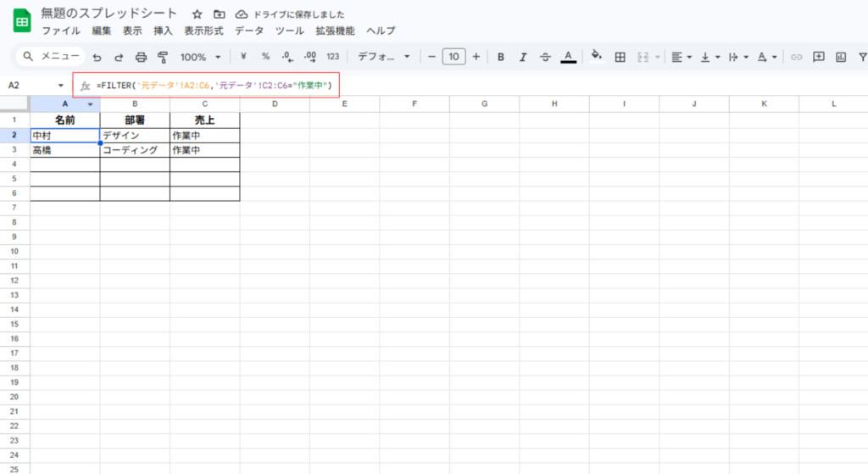Select column D header
This screenshot has width=868, height=474.
pos(275,103)
